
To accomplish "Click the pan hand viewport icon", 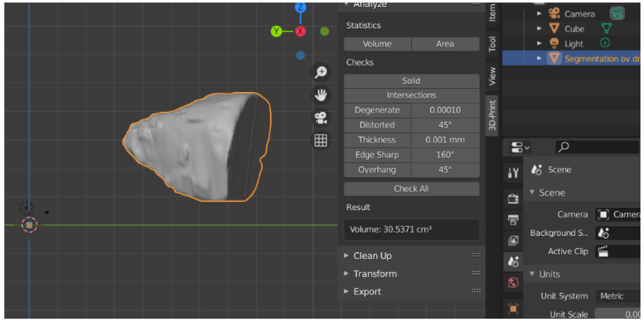I will click(321, 95).
